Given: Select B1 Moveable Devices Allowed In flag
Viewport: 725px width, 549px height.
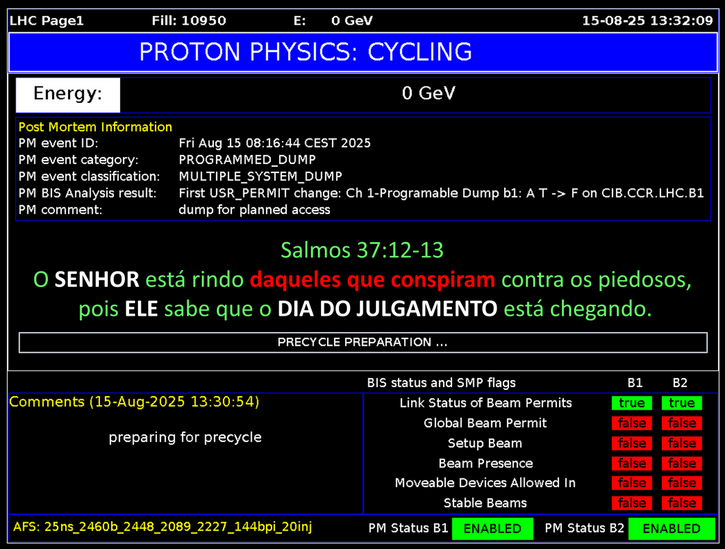Looking at the screenshot, I should (x=631, y=483).
